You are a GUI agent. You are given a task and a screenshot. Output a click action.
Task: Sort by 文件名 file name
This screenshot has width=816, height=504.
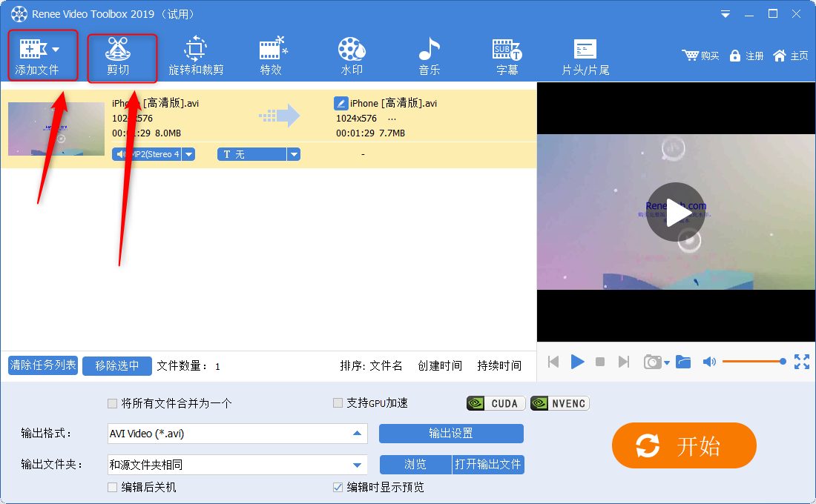[x=386, y=365]
